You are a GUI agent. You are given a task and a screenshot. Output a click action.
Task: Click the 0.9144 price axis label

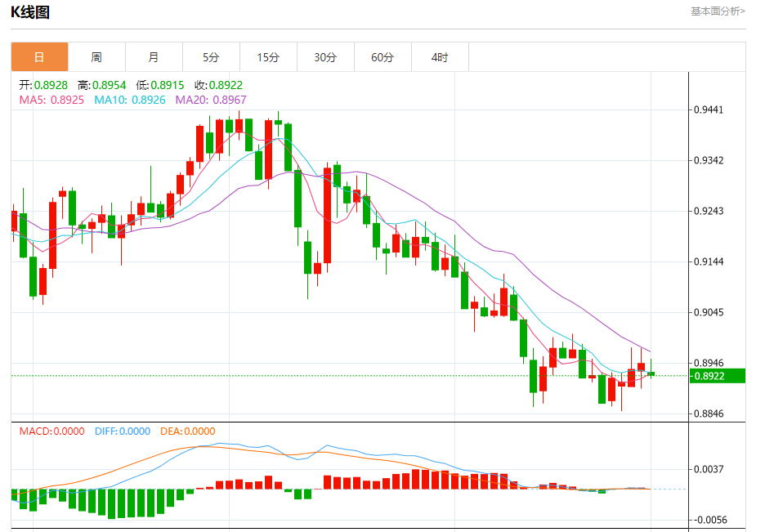pos(709,262)
